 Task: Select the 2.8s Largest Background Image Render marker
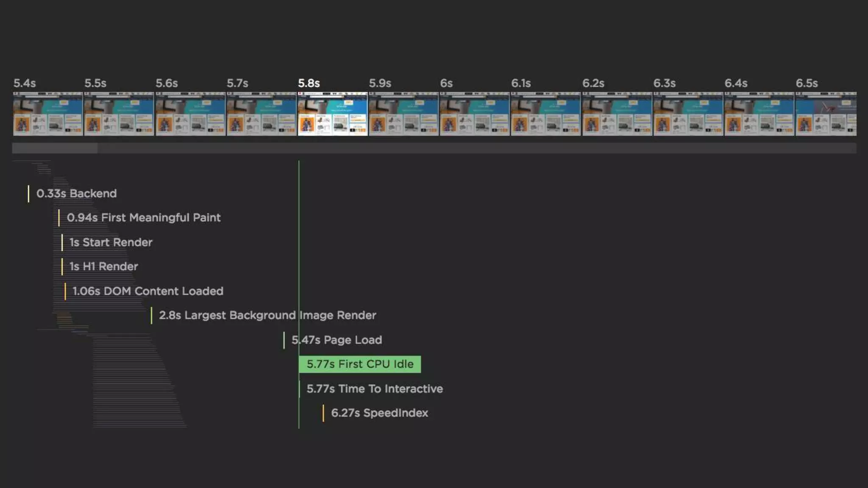point(267,315)
